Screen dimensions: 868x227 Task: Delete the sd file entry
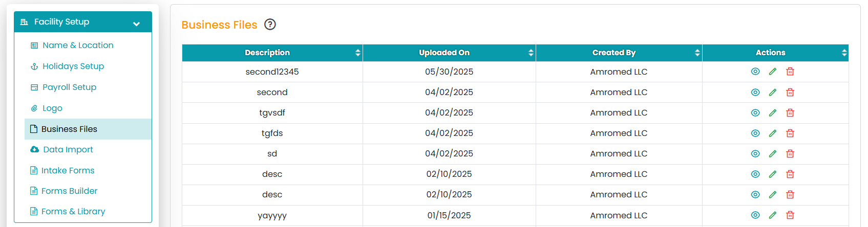click(x=790, y=153)
